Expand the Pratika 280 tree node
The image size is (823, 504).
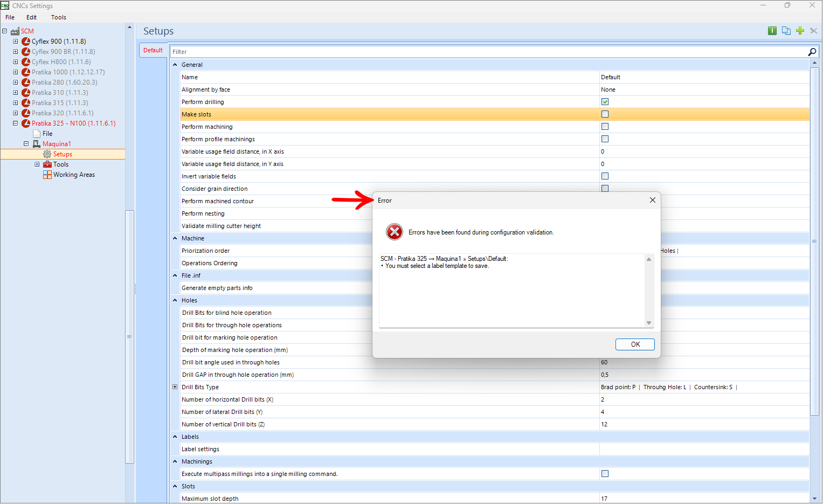[16, 82]
